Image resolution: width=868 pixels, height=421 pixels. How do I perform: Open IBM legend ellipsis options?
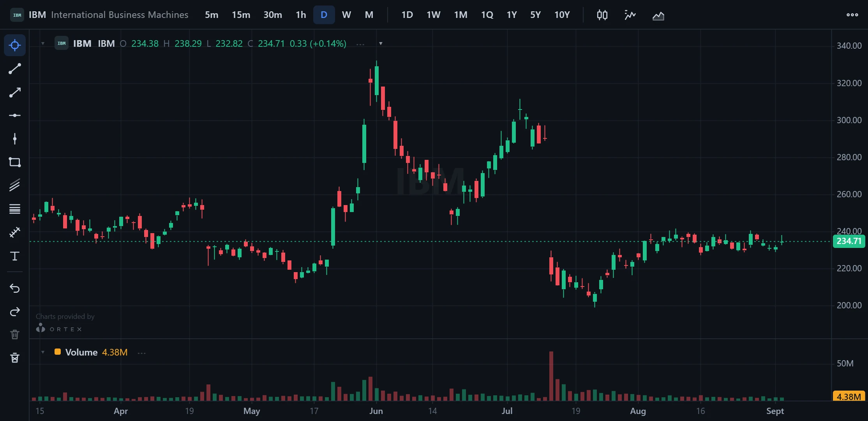[x=360, y=44]
